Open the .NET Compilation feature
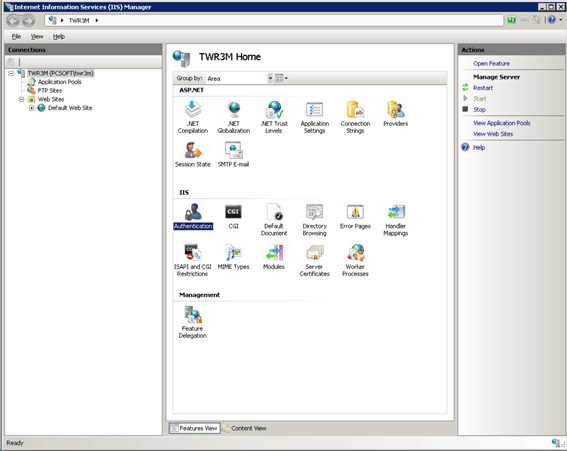This screenshot has height=451, width=567. pos(193,117)
